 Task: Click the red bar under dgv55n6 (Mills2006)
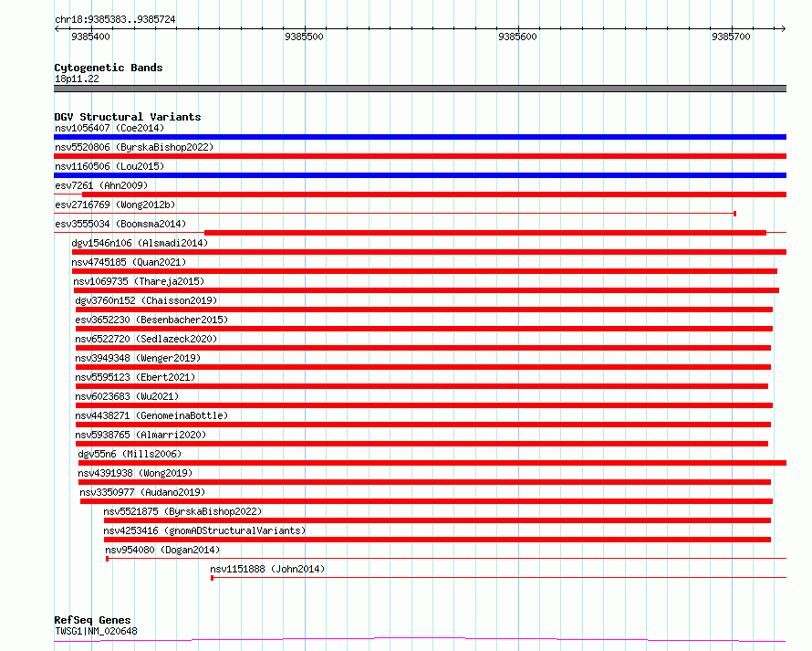coord(432,463)
